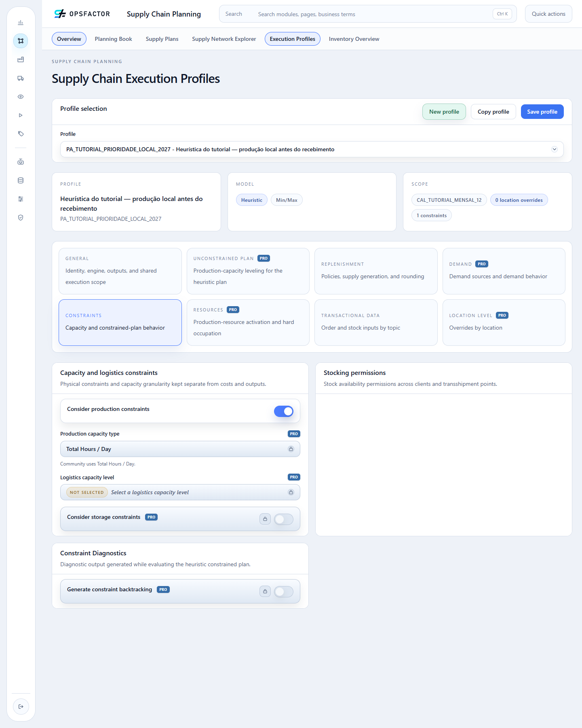Click the Copy profile button
The height and width of the screenshot is (728, 582).
point(493,112)
